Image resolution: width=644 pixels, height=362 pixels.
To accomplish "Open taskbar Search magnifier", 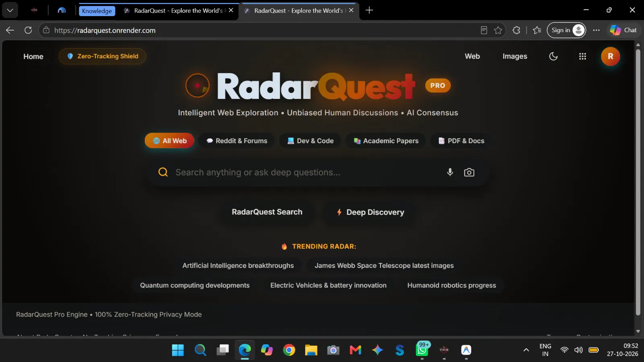I will click(200, 350).
